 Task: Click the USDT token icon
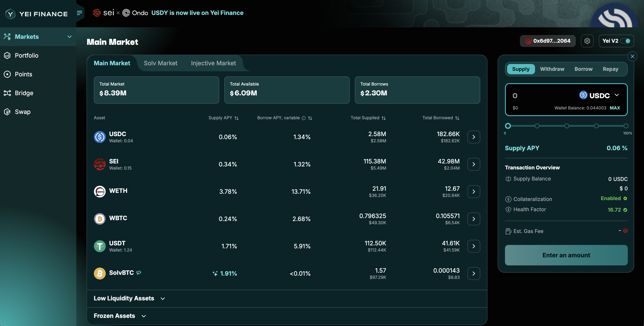point(100,246)
